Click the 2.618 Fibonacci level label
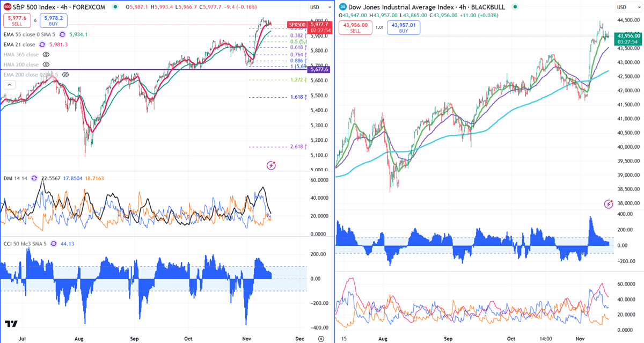This screenshot has width=644, height=343. point(298,146)
